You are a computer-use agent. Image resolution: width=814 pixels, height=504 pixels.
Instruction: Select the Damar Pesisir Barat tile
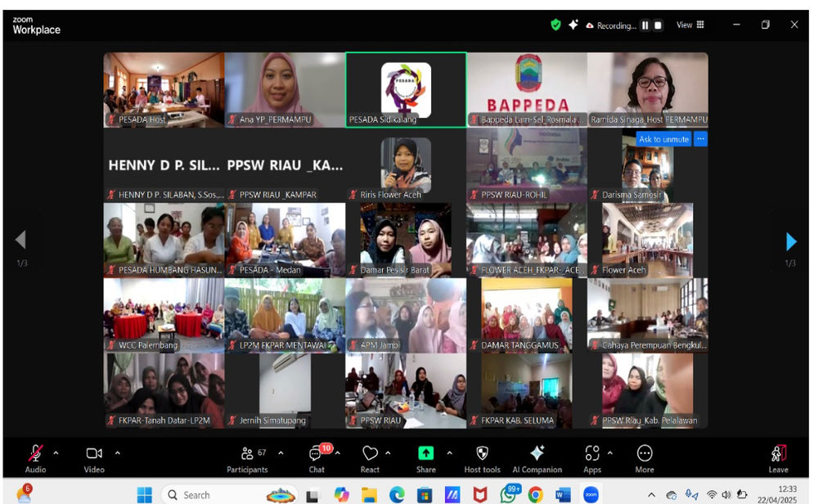[x=406, y=241]
